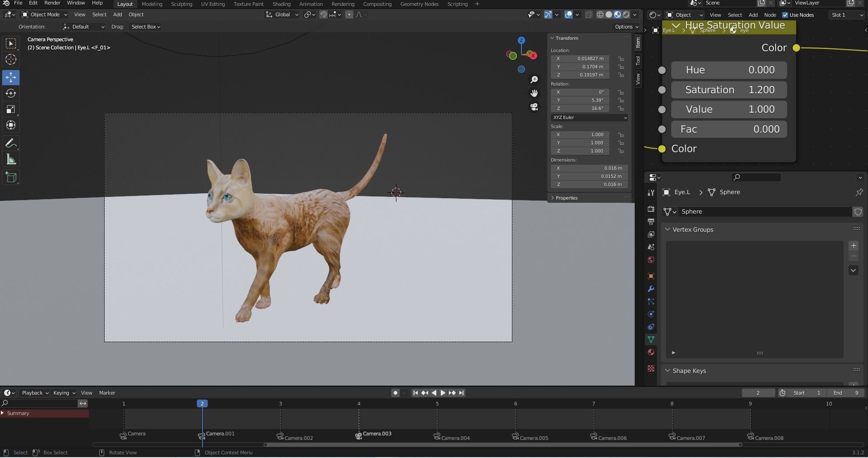Open the XYZ Euler rotation mode dropdown

point(589,117)
